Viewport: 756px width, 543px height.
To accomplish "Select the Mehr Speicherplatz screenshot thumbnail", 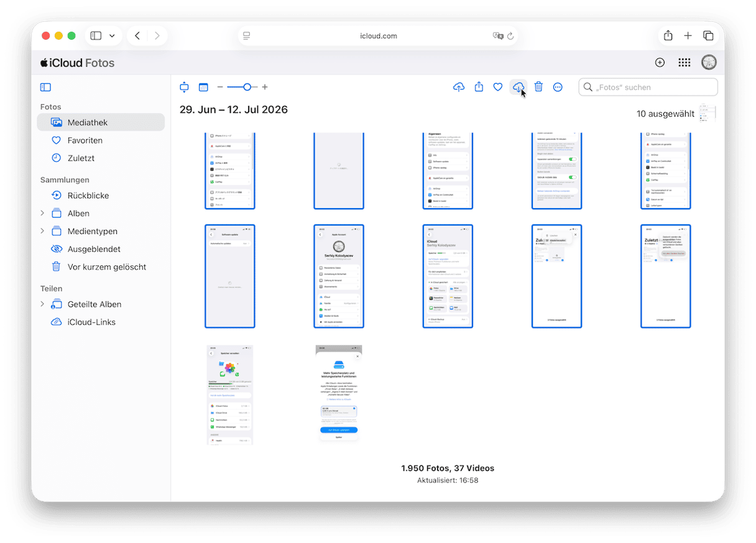I will (x=339, y=393).
